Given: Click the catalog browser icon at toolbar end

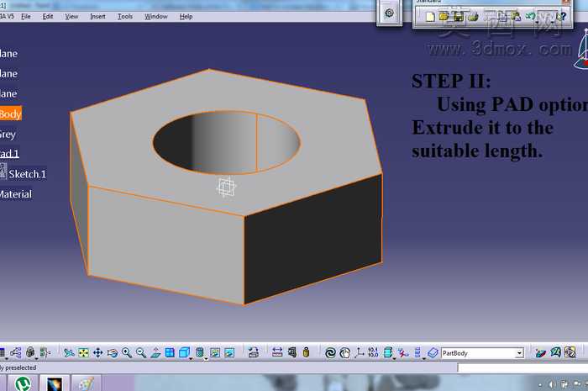Looking at the screenshot, I should [x=570, y=352].
